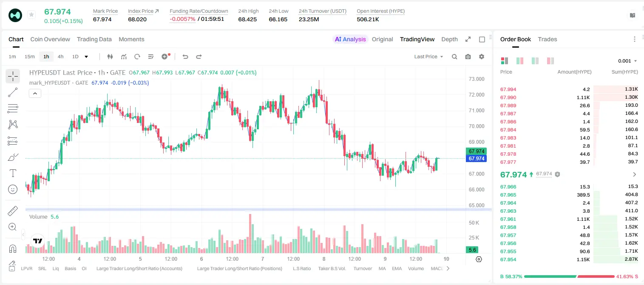Select the ruler measure tool
644x285 pixels.
pos(13,211)
